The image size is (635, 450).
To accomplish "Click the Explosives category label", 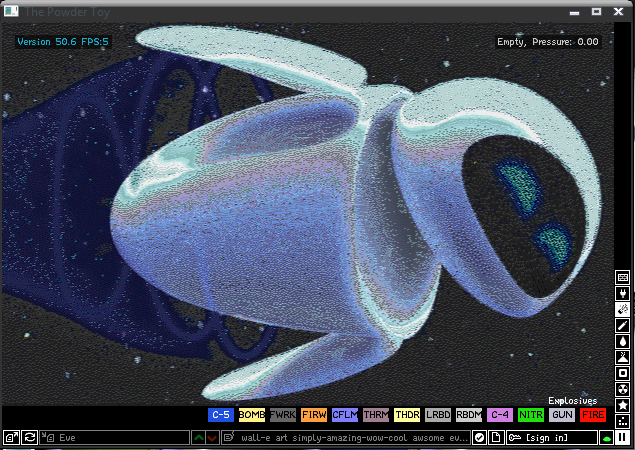I will (x=573, y=401).
